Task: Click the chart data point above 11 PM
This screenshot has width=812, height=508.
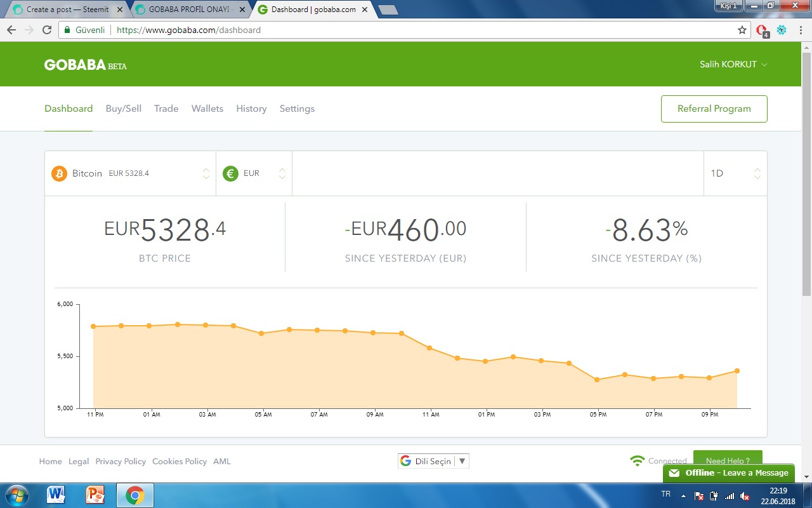Action: coord(93,326)
